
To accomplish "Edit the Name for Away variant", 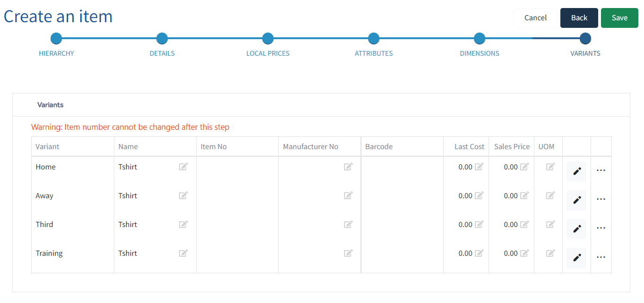I will tap(183, 195).
